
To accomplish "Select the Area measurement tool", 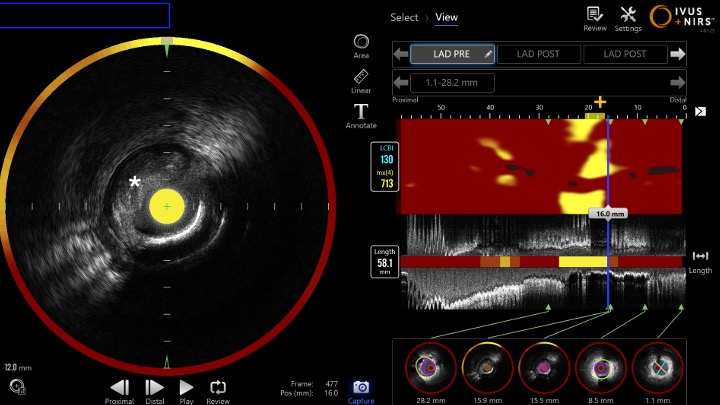I will click(x=361, y=44).
